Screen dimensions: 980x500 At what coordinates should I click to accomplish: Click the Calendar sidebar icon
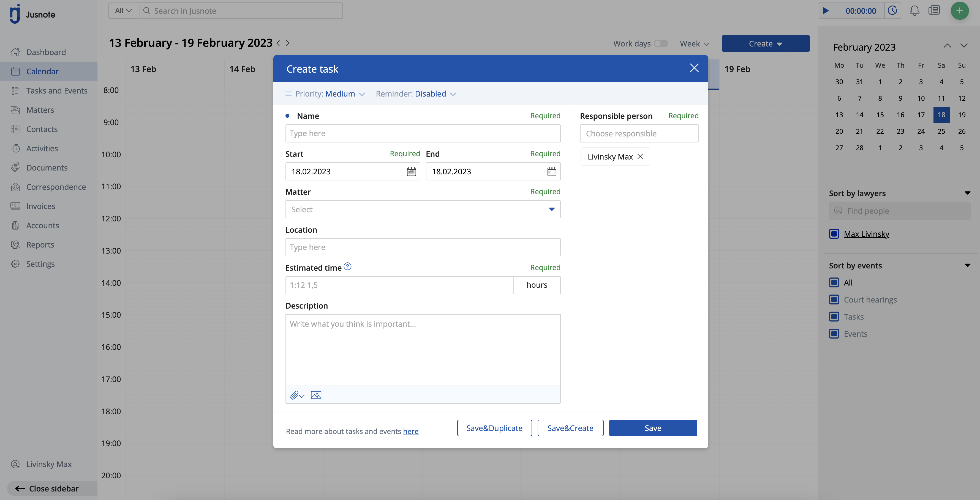[15, 72]
